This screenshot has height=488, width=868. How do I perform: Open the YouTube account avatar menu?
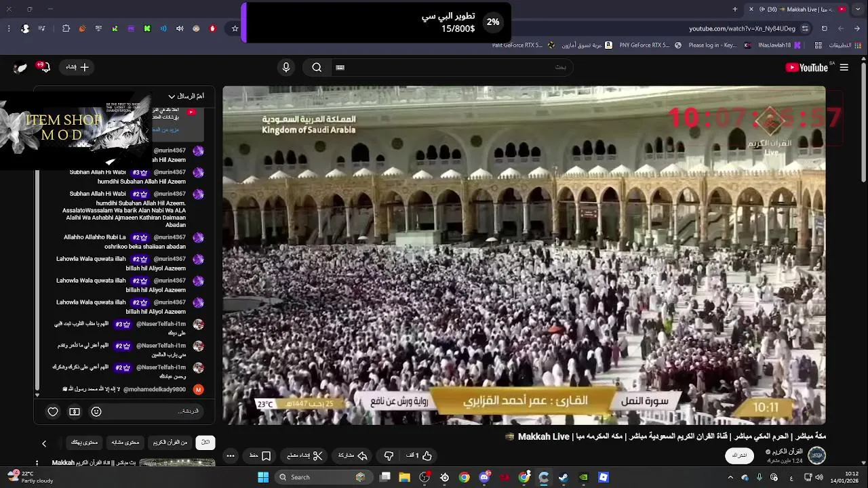click(x=20, y=67)
